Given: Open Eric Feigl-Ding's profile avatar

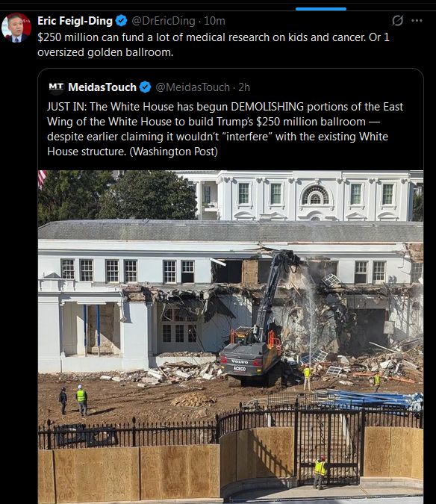Looking at the screenshot, I should [16, 28].
